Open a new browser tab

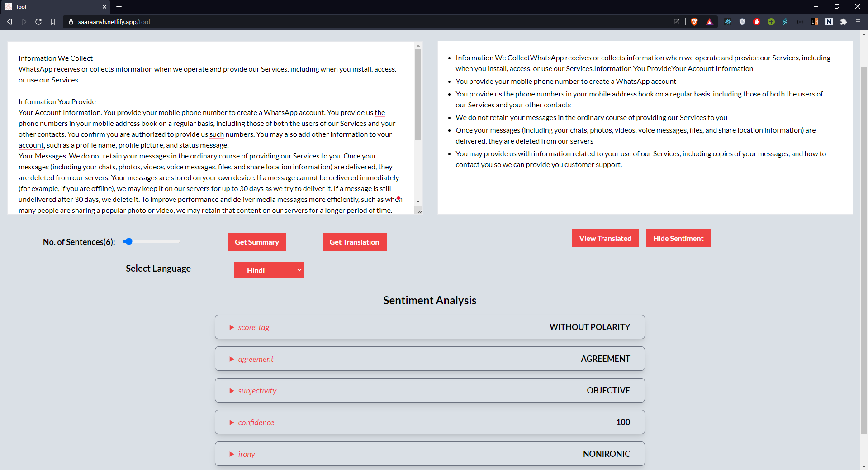pos(119,7)
